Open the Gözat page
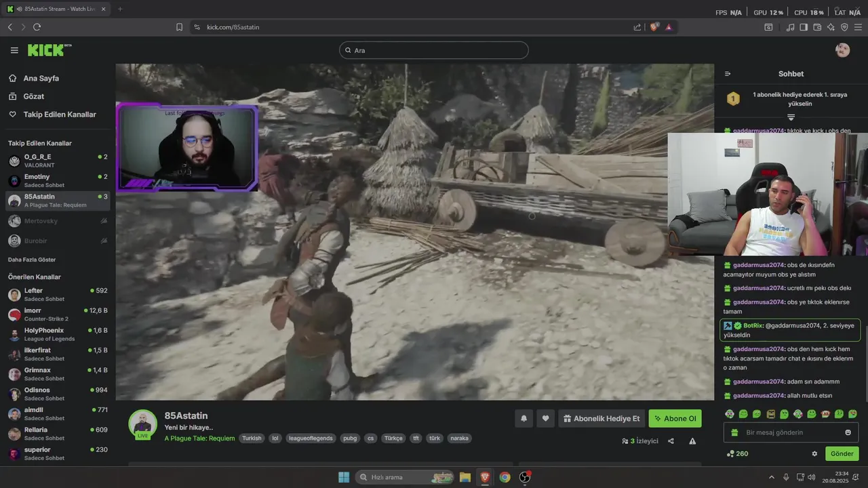 (34, 96)
